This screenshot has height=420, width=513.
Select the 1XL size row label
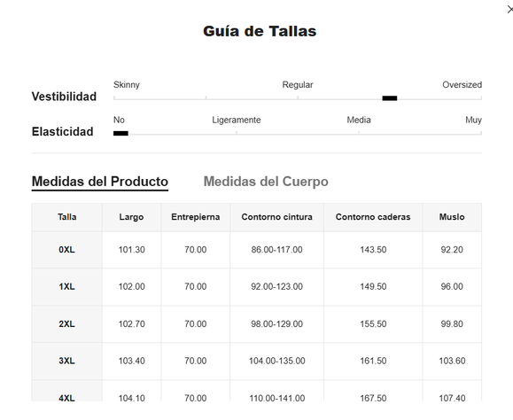coord(66,287)
